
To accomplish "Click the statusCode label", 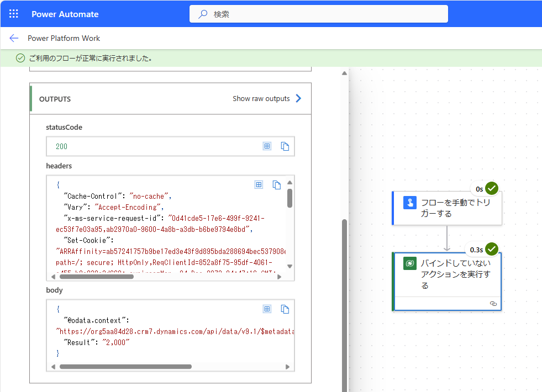I will [64, 127].
